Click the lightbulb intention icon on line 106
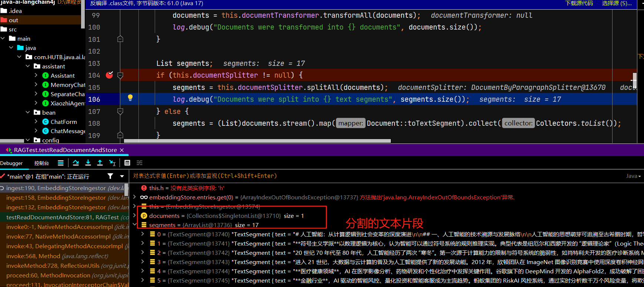The width and height of the screenshot is (644, 287). click(x=130, y=98)
